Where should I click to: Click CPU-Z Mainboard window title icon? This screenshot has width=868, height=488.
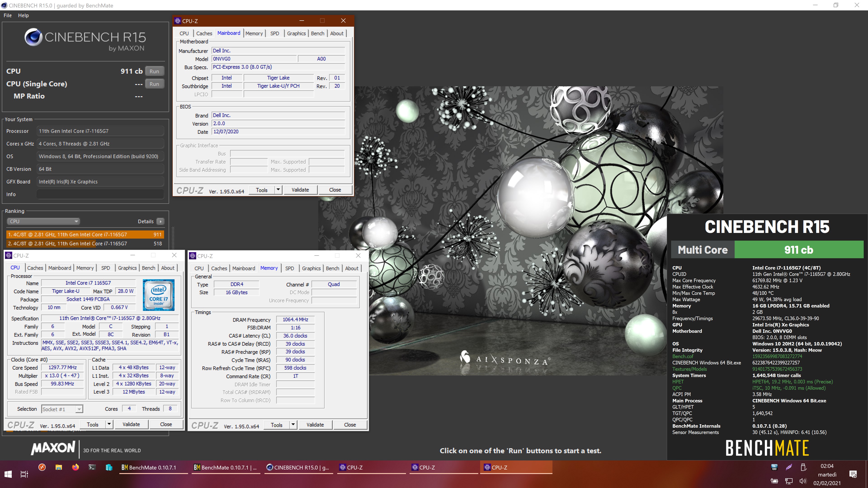(178, 21)
